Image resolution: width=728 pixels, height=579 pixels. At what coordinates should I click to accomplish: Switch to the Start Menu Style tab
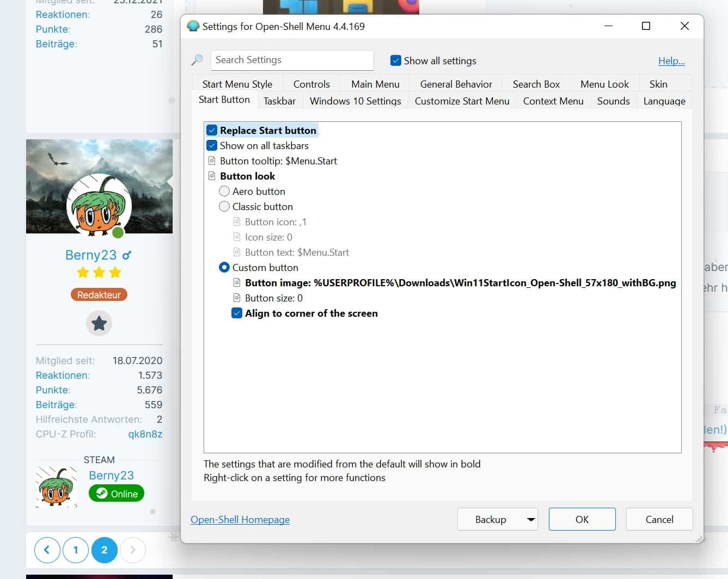(x=237, y=84)
